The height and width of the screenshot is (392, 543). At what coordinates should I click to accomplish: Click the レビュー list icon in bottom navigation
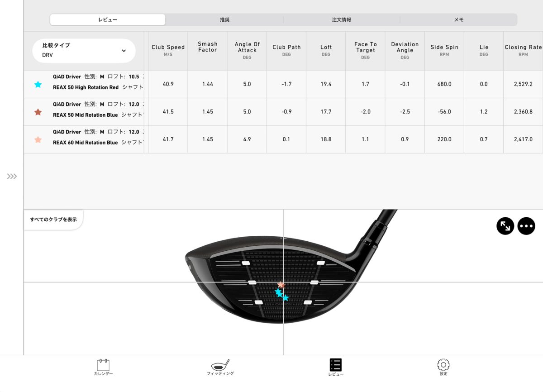tap(335, 364)
